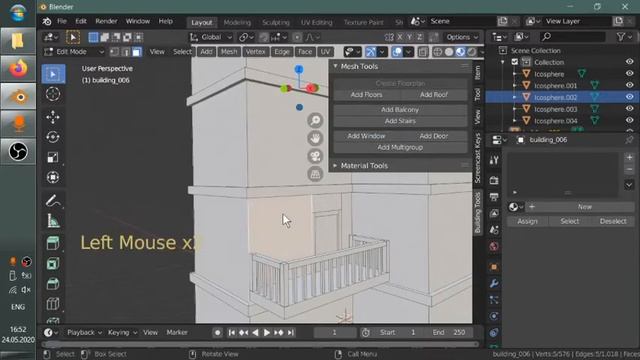Activate the Scale tool

click(53, 158)
